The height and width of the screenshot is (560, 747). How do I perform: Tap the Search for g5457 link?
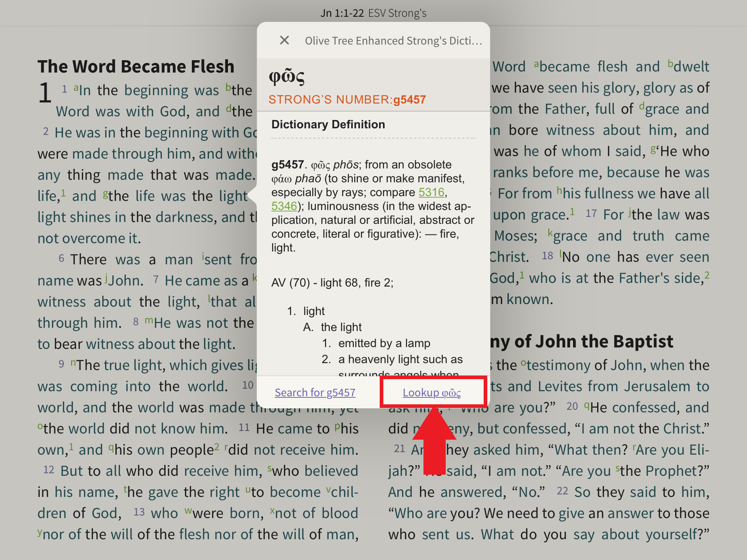tap(315, 392)
